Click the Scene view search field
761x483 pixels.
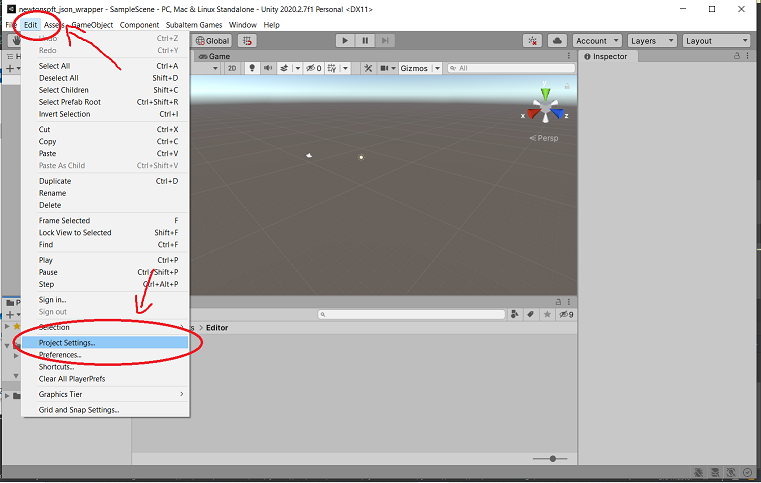tap(511, 68)
